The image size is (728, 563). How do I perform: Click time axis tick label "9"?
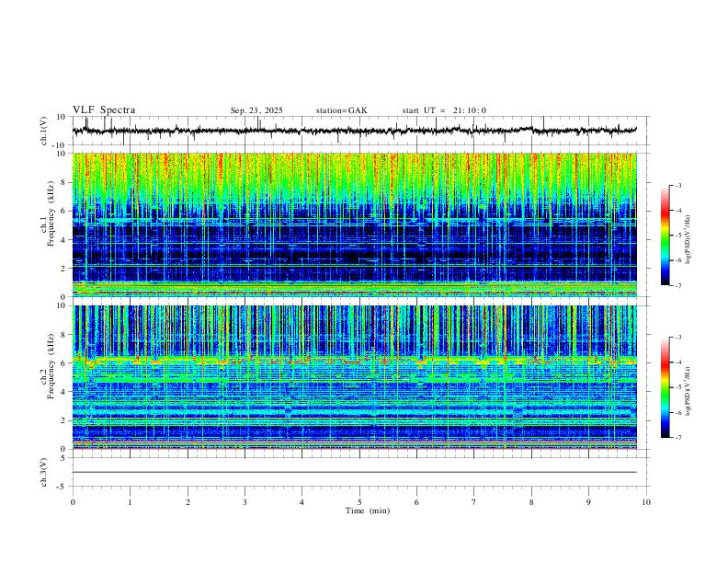588,502
